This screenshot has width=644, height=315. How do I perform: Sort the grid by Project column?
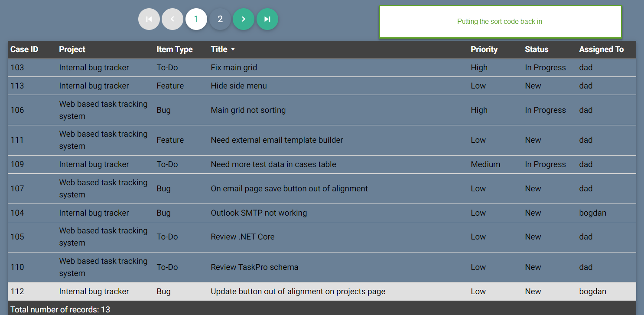[72, 49]
